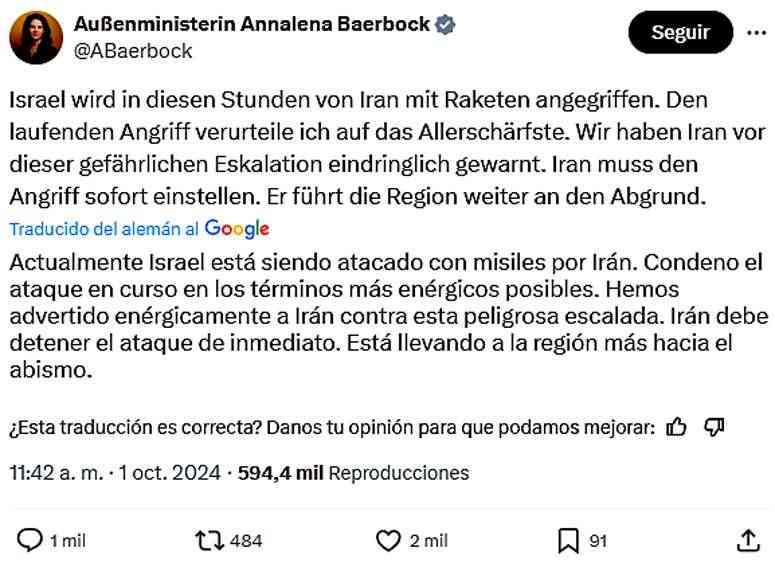This screenshot has width=775, height=567.
Task: Click the 484 reposts count
Action: [x=246, y=541]
